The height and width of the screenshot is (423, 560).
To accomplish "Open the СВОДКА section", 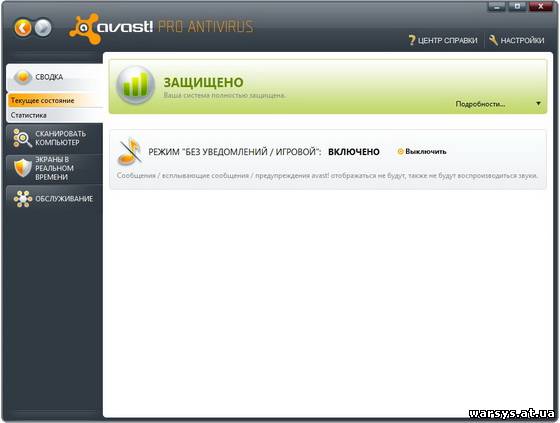I will pos(54,77).
